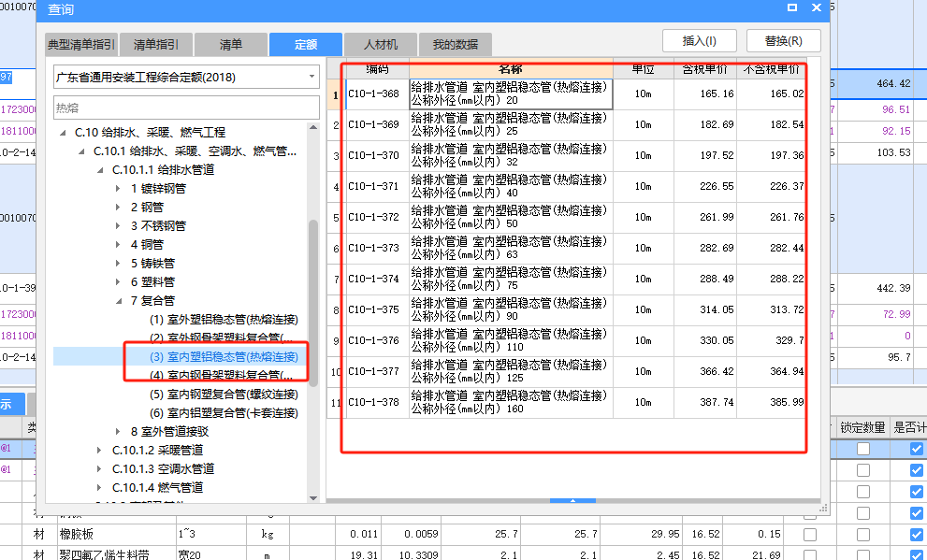Switch to the 人材机 tab
This screenshot has width=927, height=560.
(x=381, y=44)
